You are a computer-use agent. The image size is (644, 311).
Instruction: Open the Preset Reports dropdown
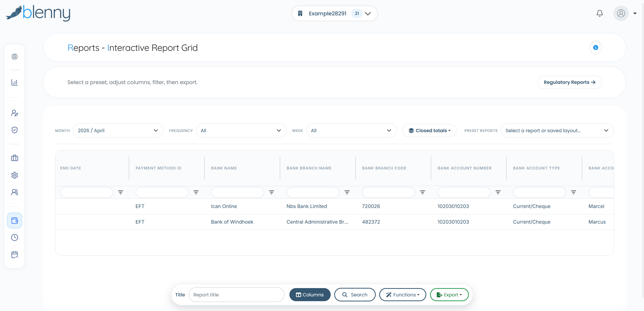(557, 130)
